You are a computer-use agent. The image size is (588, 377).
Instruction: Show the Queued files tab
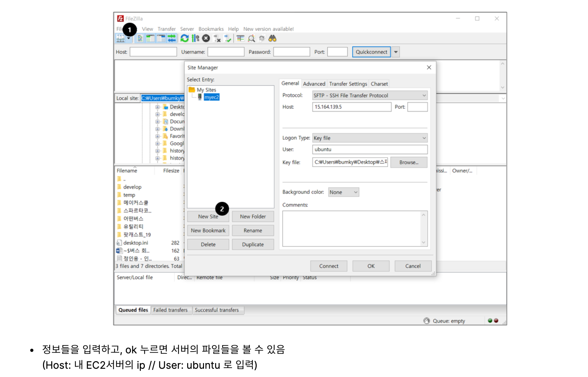[133, 310]
